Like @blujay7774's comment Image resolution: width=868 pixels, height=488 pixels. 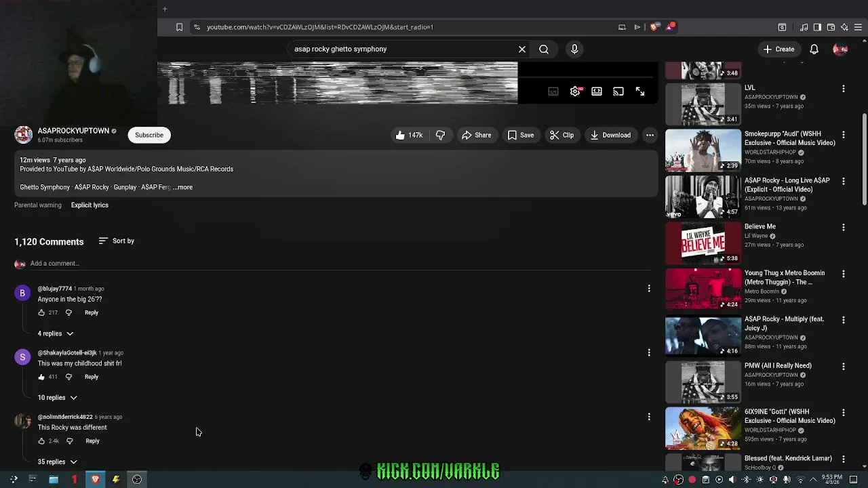click(41, 312)
